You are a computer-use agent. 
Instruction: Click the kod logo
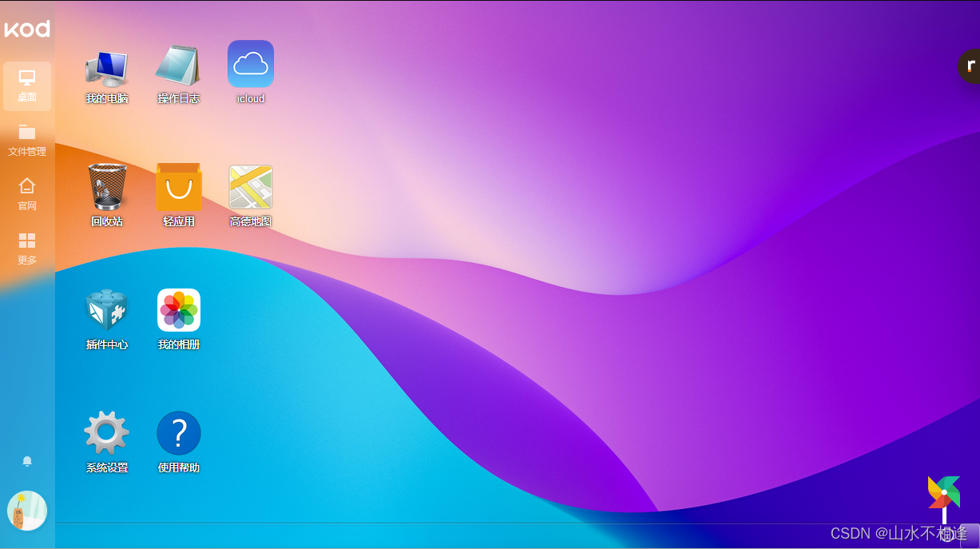(x=27, y=30)
